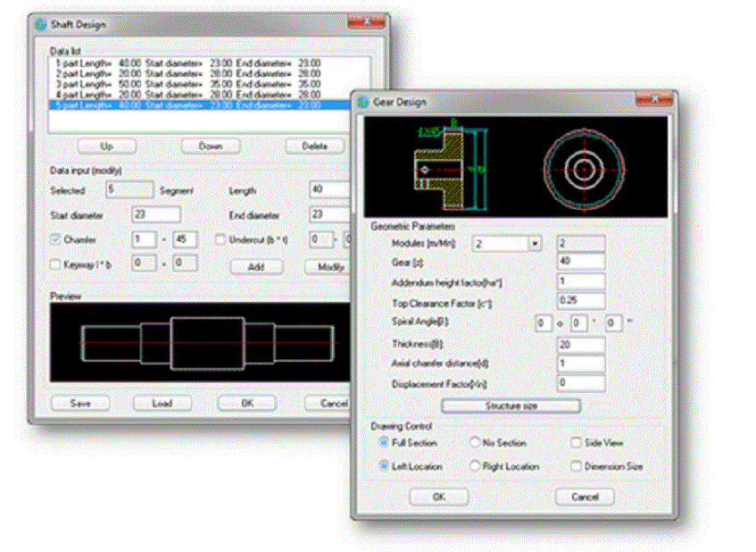Screen dimensions: 756x552
Task: Click the first Keyway value field
Action: point(145,263)
